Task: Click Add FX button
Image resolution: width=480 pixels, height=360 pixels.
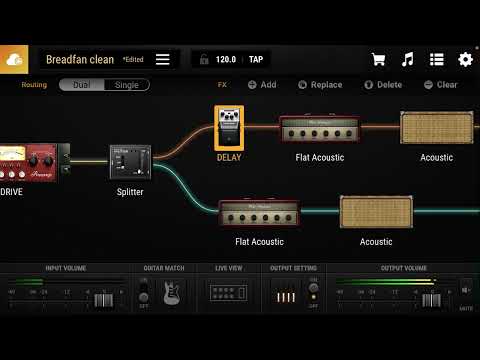Action: point(262,85)
